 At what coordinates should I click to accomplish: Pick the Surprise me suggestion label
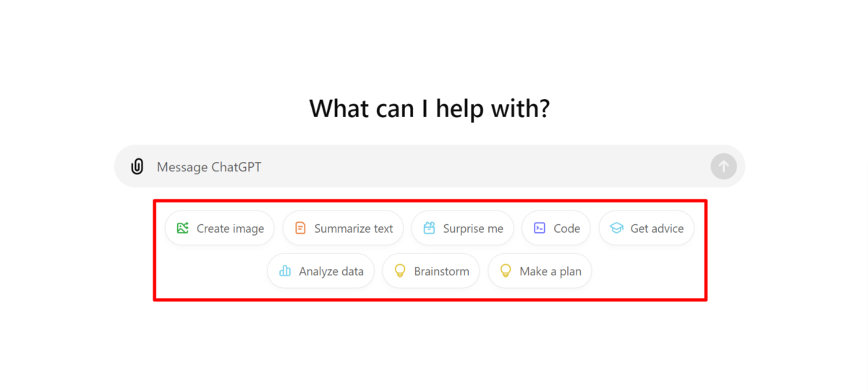tap(473, 229)
